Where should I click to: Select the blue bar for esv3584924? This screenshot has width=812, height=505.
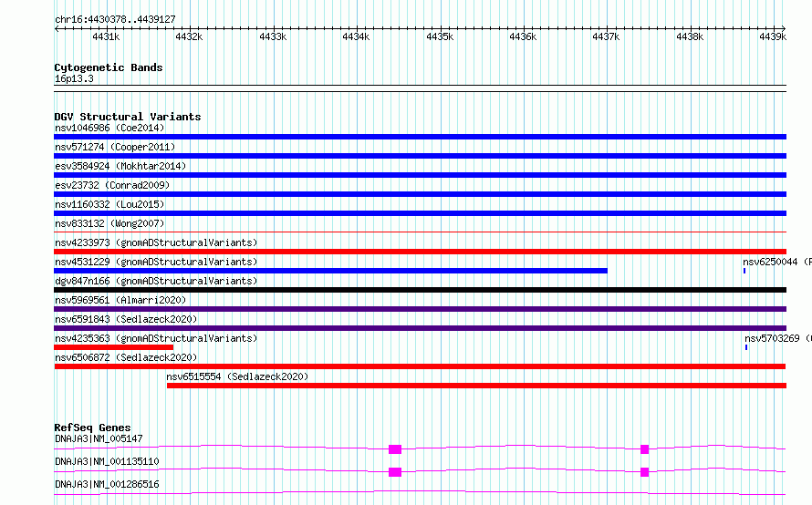[x=420, y=175]
